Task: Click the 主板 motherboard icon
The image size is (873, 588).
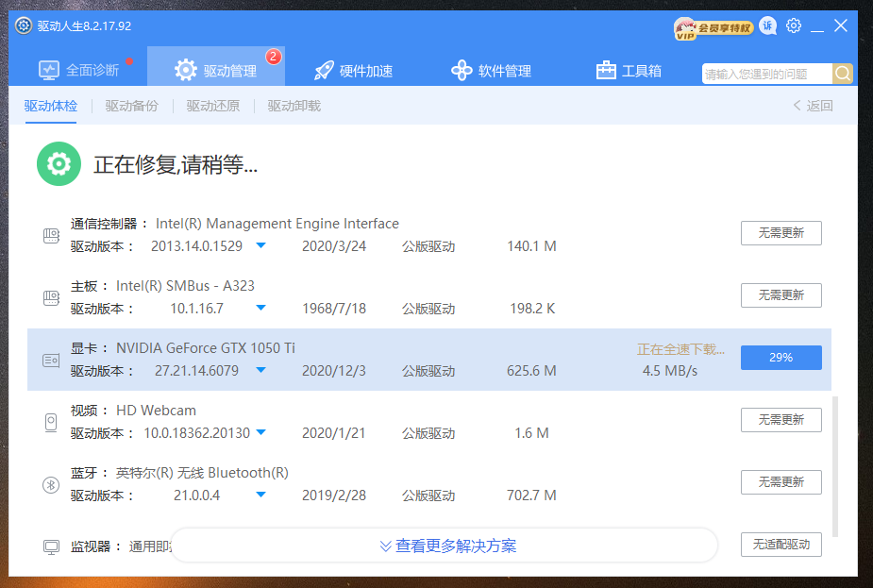Action: (51, 298)
